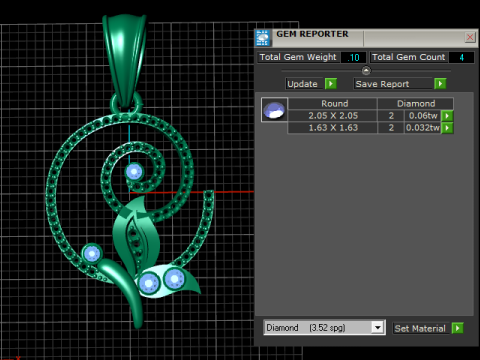The width and height of the screenshot is (480, 360).
Task: Click the Total Gem Weight value .10
Action: [x=353, y=57]
